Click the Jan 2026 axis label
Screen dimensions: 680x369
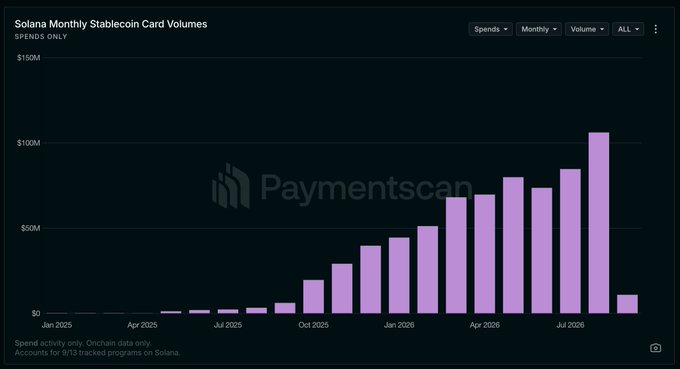pos(399,325)
